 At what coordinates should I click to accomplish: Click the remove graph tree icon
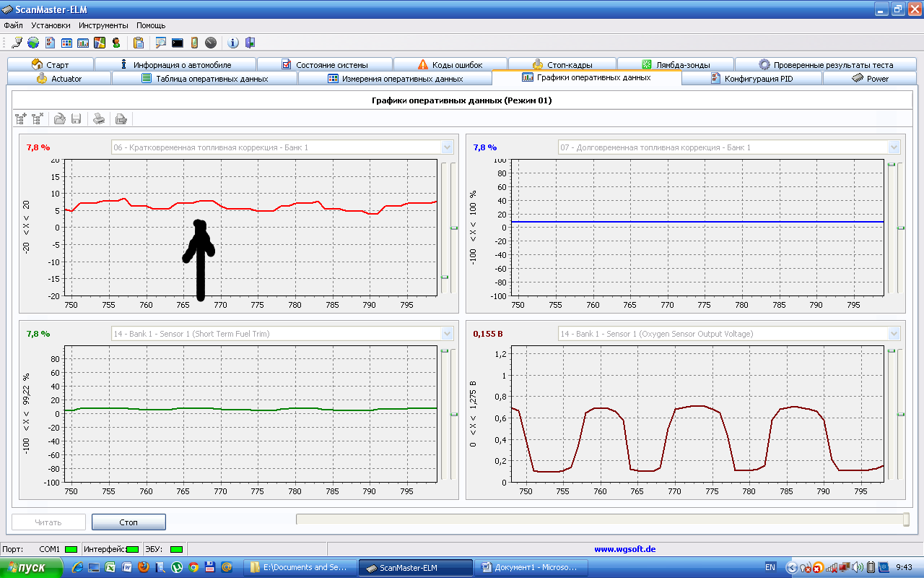point(38,119)
